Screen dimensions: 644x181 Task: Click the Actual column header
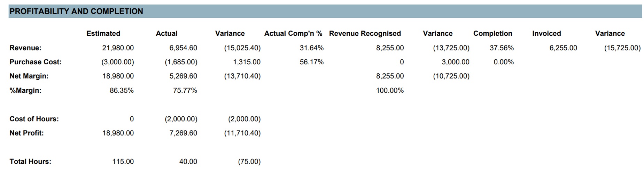[166, 33]
